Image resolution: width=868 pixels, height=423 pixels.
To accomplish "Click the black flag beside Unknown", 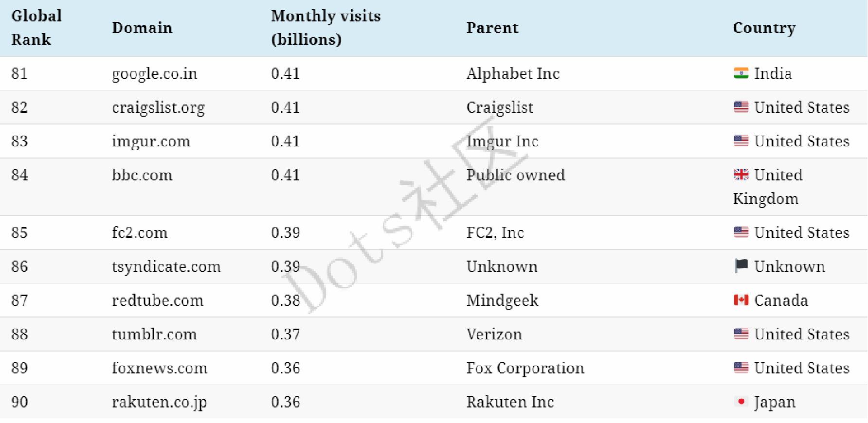I will tap(741, 266).
